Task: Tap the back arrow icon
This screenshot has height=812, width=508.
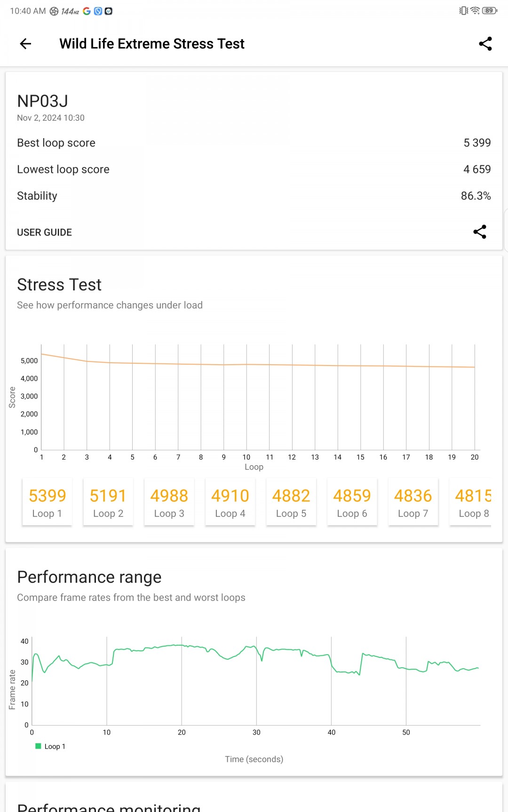Action: [25, 44]
